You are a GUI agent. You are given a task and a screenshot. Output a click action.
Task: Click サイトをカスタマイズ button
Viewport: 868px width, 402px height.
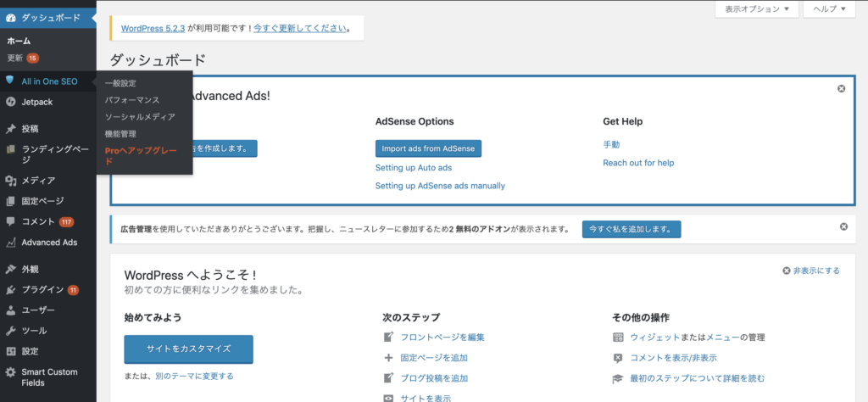[x=189, y=349]
